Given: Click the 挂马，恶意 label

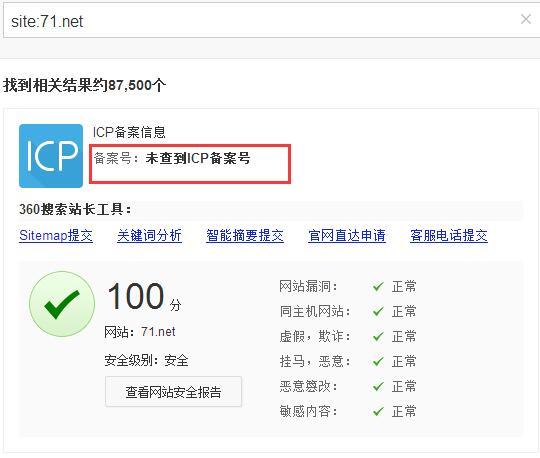Looking at the screenshot, I should (x=315, y=361).
